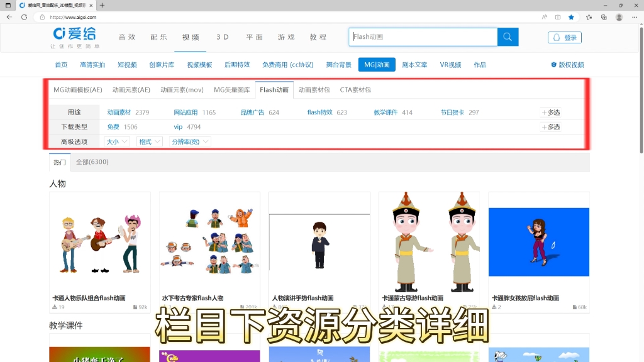
Task: Open the 创意片库 category
Action: pos(162,65)
